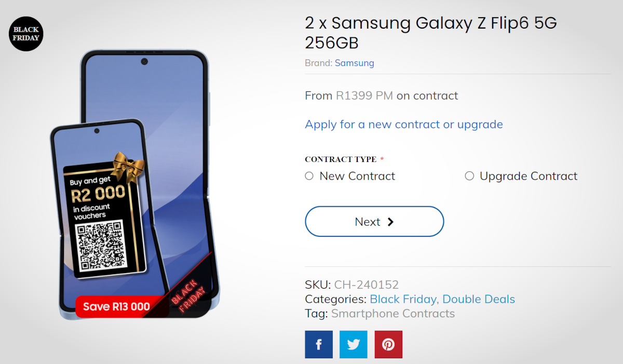This screenshot has width=623, height=364.
Task: Share the product on Facebook
Action: click(x=319, y=344)
